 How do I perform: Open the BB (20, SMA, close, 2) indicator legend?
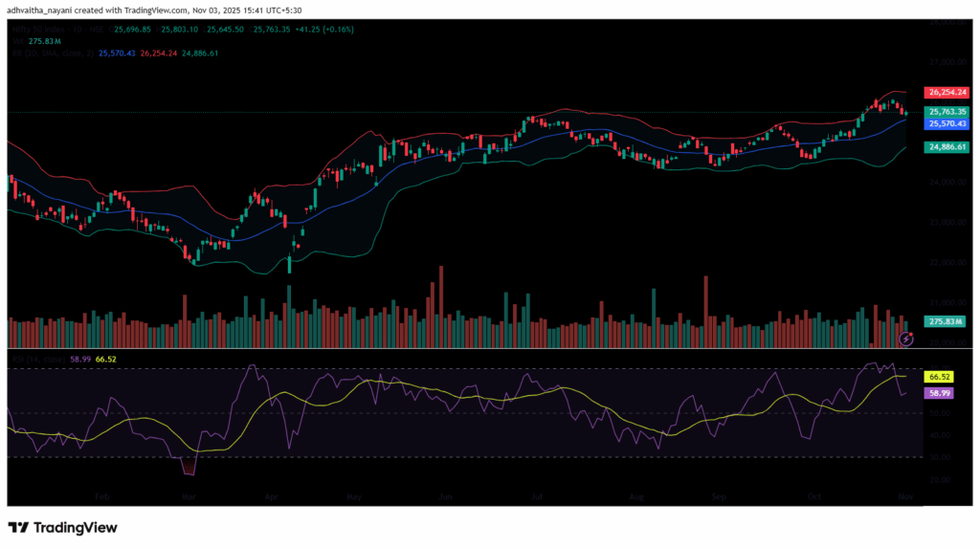[48, 54]
